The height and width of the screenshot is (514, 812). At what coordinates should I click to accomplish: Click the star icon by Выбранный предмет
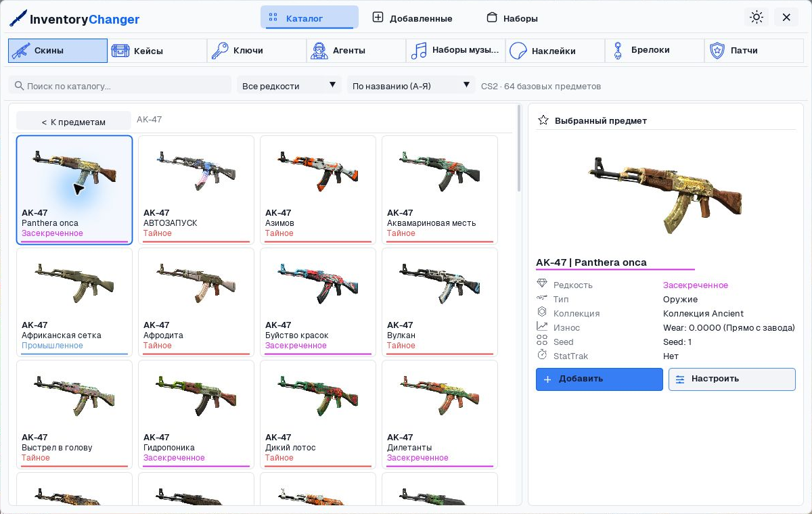543,120
